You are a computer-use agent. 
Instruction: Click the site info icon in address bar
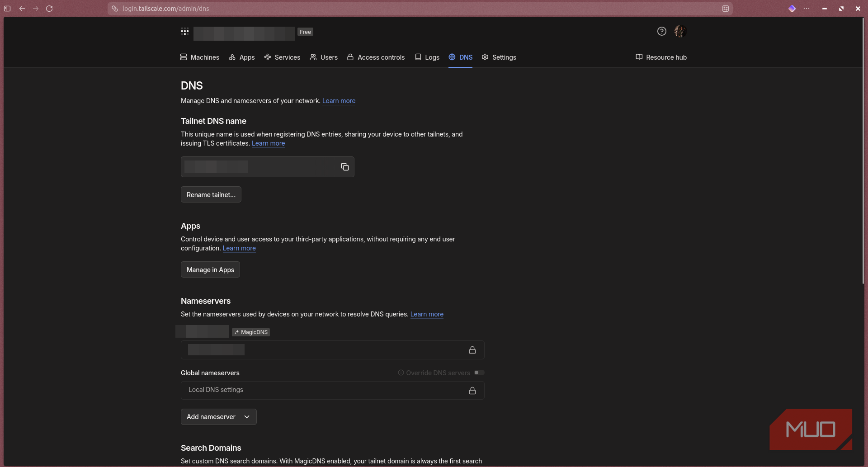click(x=115, y=9)
